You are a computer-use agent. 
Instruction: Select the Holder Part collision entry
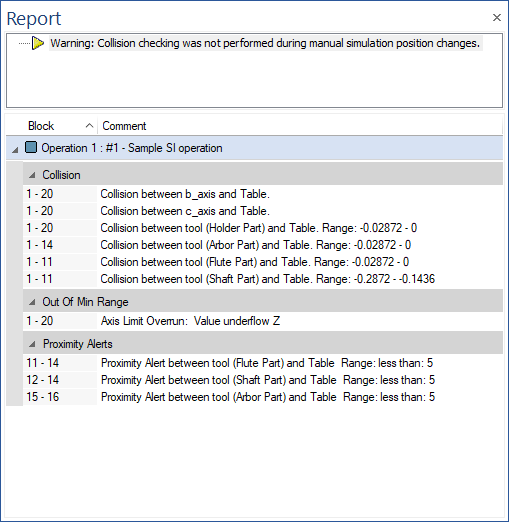click(x=263, y=228)
